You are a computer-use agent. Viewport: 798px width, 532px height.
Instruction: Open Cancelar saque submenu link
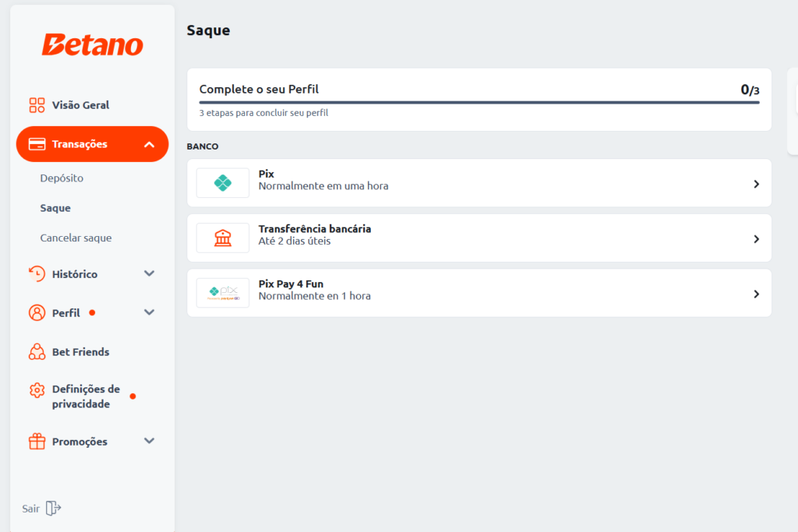pyautogui.click(x=76, y=238)
